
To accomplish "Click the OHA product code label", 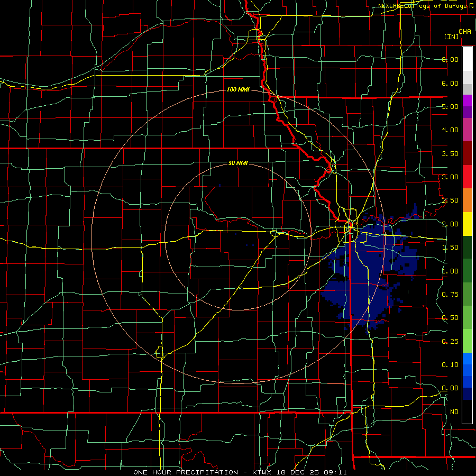I will [x=465, y=31].
